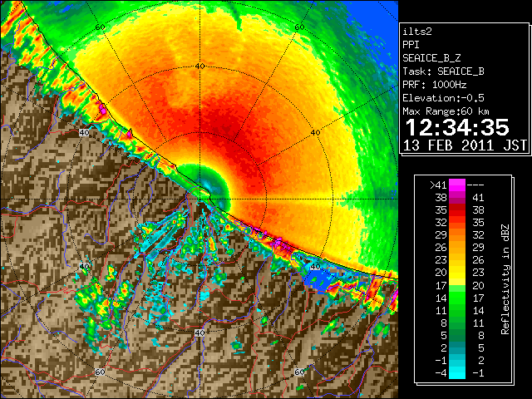Click the "Max Range:60 km" line

tap(446, 111)
